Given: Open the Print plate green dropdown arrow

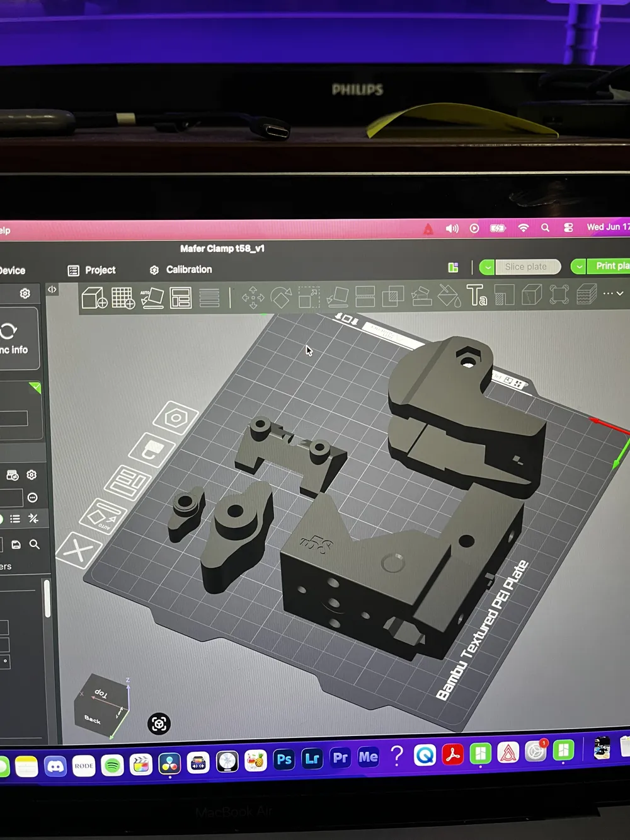Looking at the screenshot, I should click(x=579, y=267).
